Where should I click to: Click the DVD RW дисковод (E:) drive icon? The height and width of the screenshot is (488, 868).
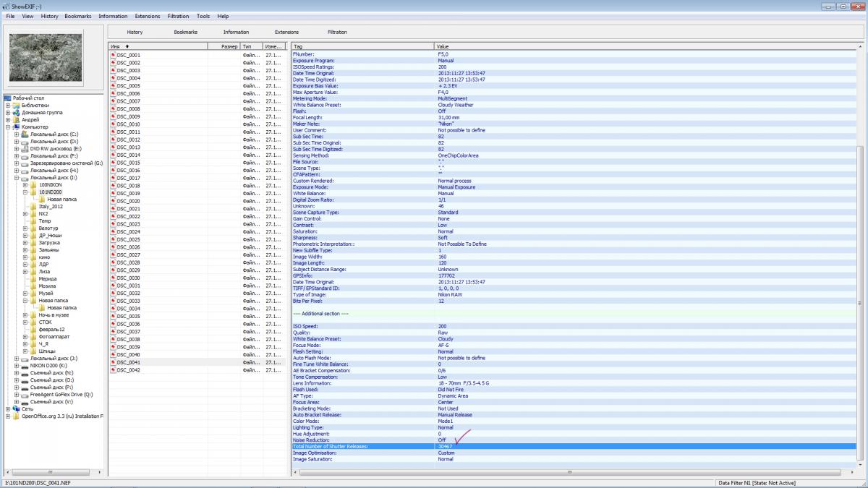pos(25,148)
